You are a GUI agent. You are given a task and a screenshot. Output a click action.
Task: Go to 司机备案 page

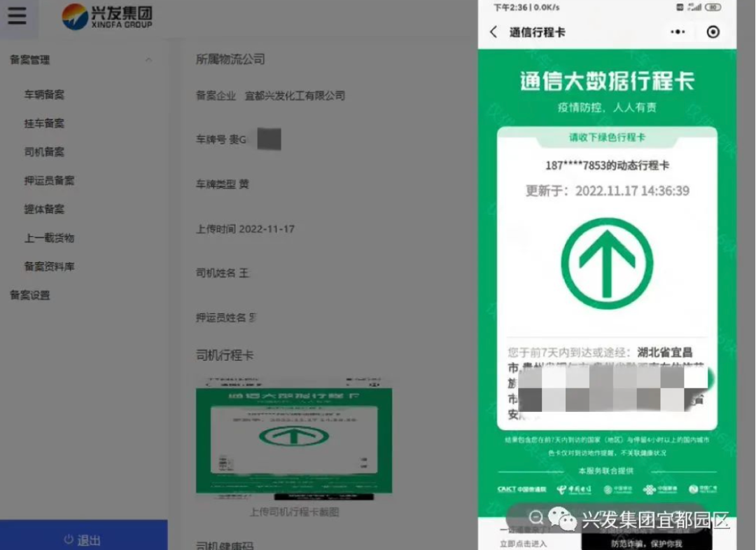pos(44,152)
